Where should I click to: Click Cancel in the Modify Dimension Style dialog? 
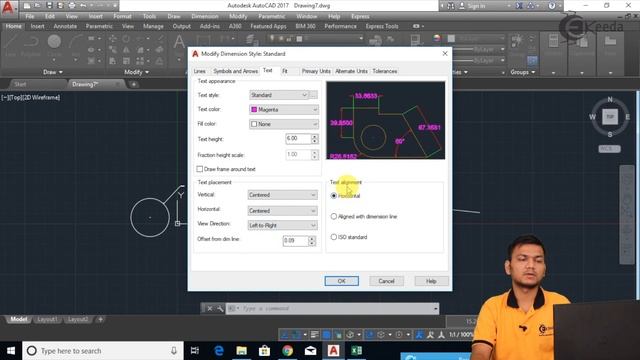386,281
